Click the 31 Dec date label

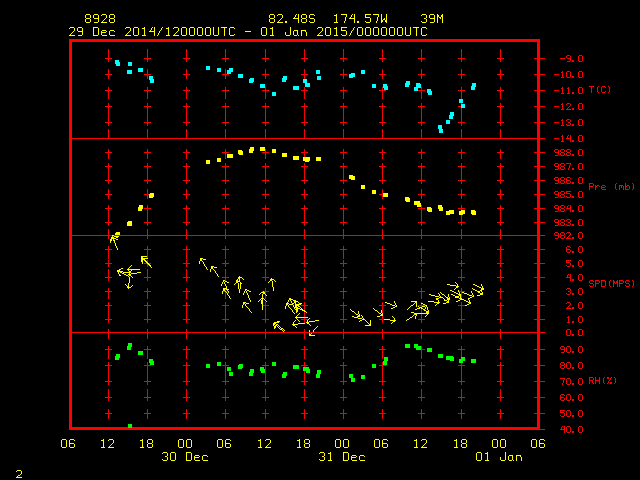pyautogui.click(x=341, y=457)
